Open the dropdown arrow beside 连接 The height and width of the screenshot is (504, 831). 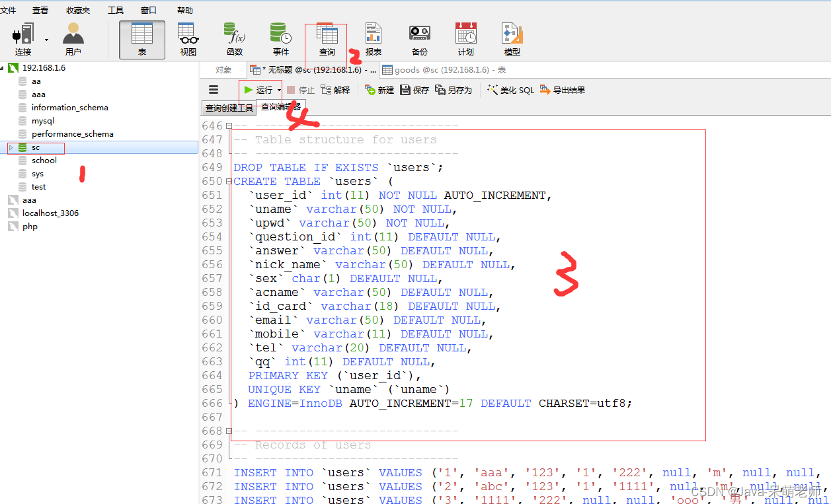click(x=46, y=40)
